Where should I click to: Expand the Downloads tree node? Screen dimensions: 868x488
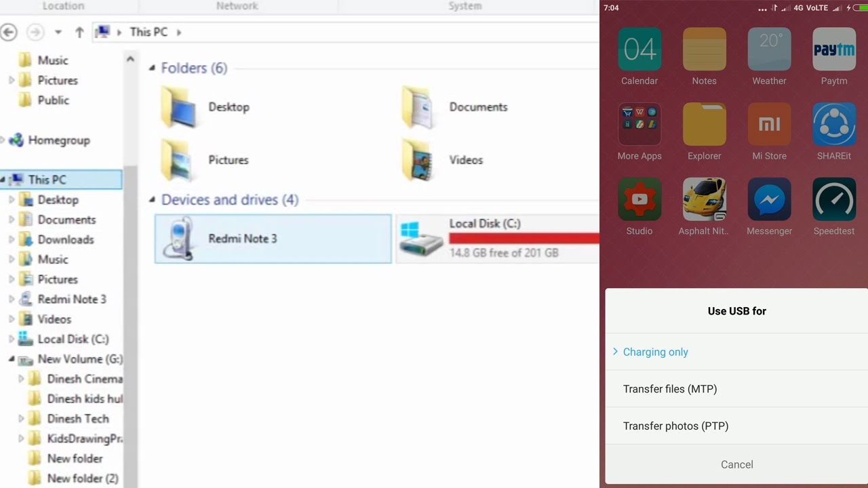click(x=12, y=240)
